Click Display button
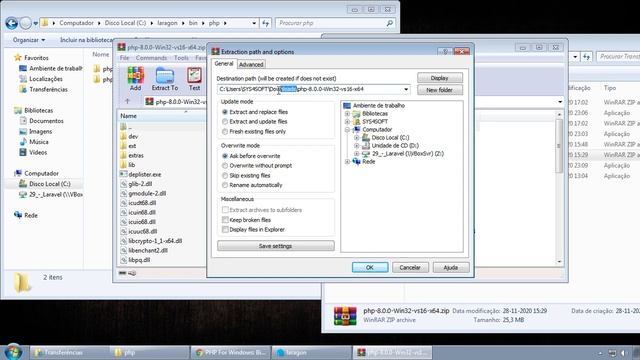640x360 pixels. click(440, 78)
